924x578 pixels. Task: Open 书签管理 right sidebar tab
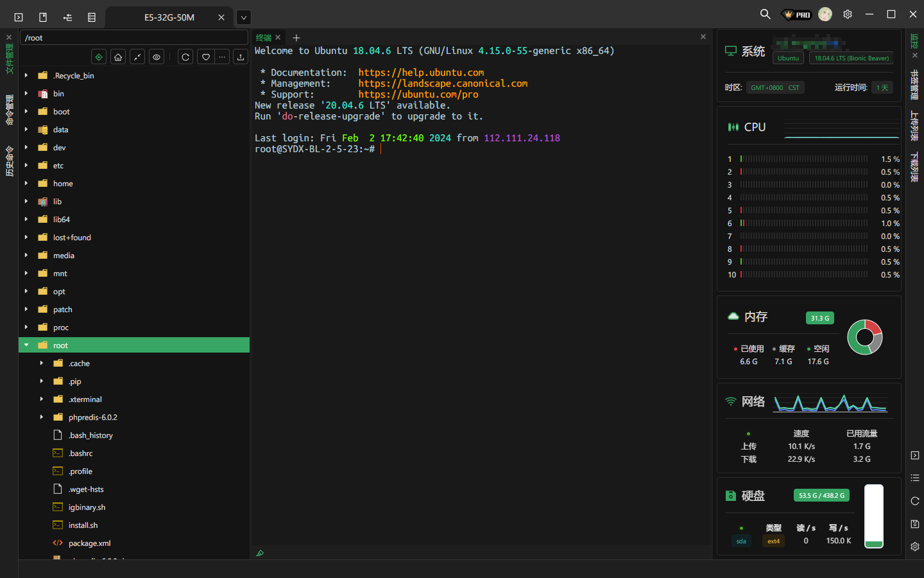(915, 85)
